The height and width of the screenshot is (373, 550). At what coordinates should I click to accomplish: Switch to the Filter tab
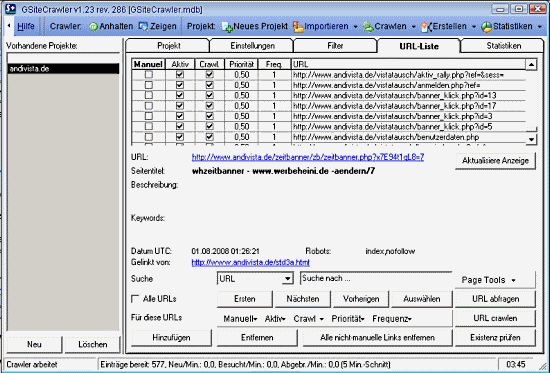[x=335, y=46]
